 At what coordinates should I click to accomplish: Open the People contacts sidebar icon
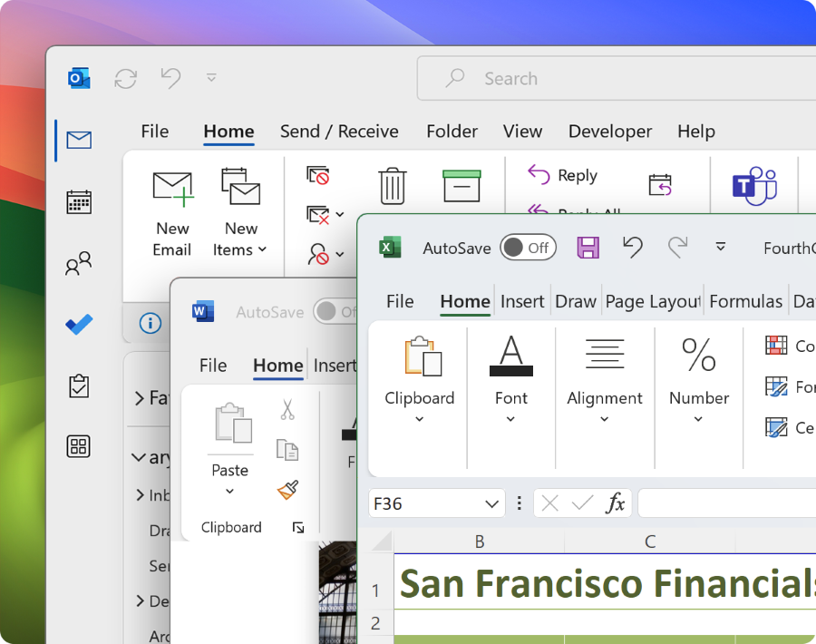(x=79, y=264)
